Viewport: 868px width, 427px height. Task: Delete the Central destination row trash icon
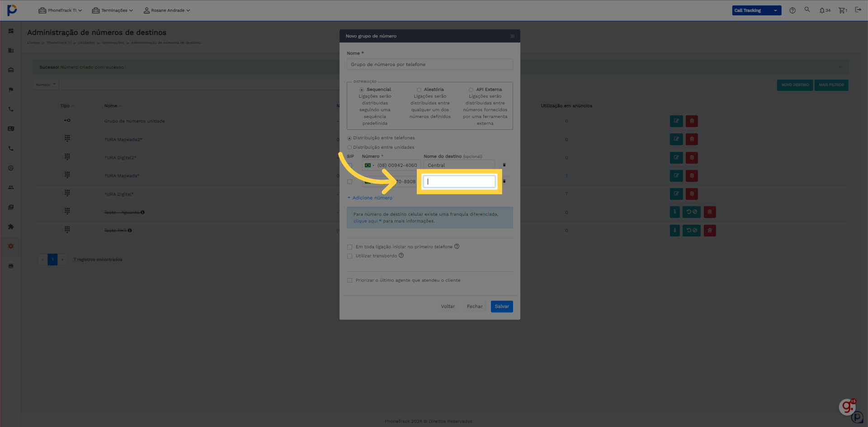[504, 165]
